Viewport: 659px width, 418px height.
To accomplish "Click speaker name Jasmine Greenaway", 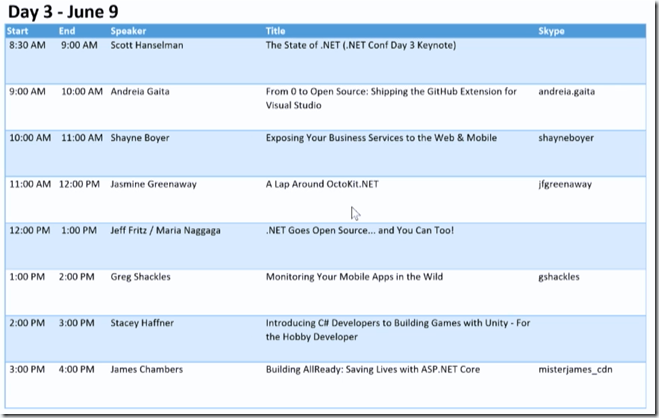I will tap(153, 184).
